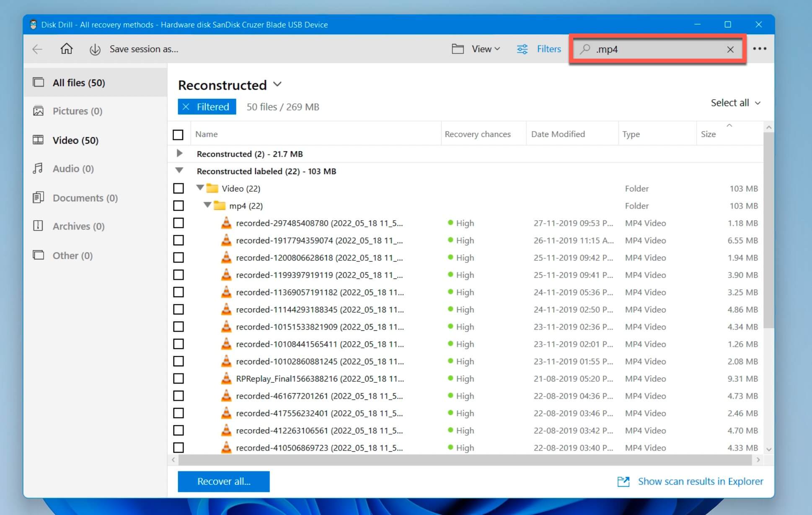Click the save session download icon
This screenshot has width=812, height=515.
(x=95, y=49)
